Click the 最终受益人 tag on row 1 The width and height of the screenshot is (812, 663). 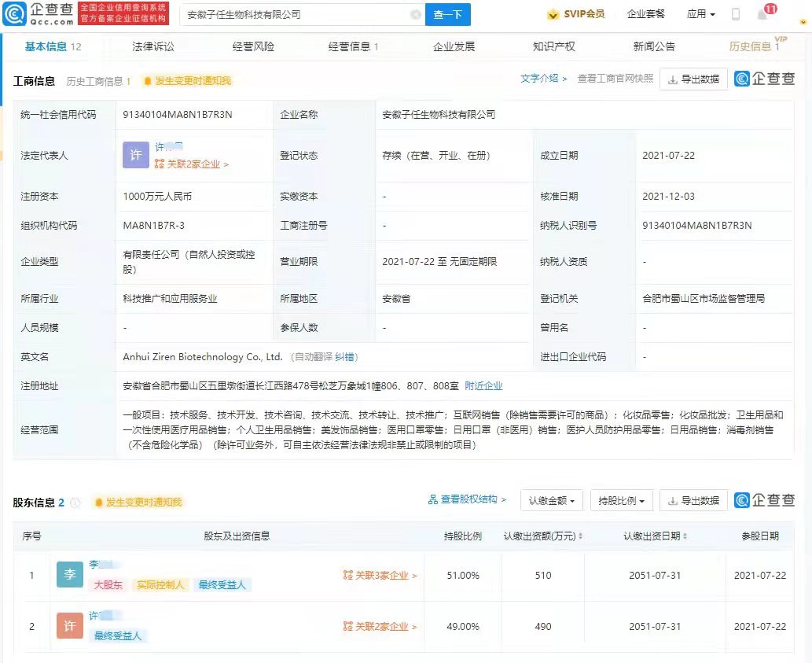click(x=222, y=585)
